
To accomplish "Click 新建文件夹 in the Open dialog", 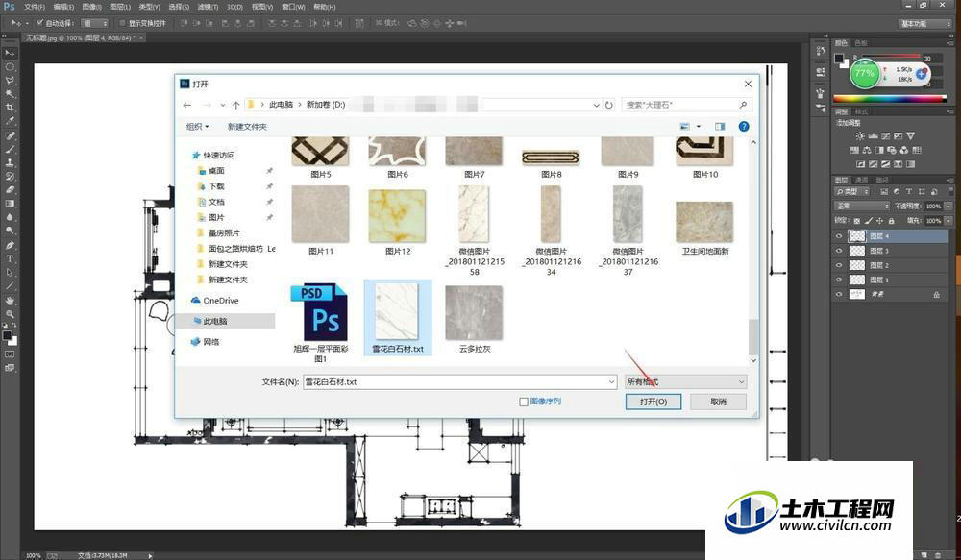I will click(x=247, y=126).
